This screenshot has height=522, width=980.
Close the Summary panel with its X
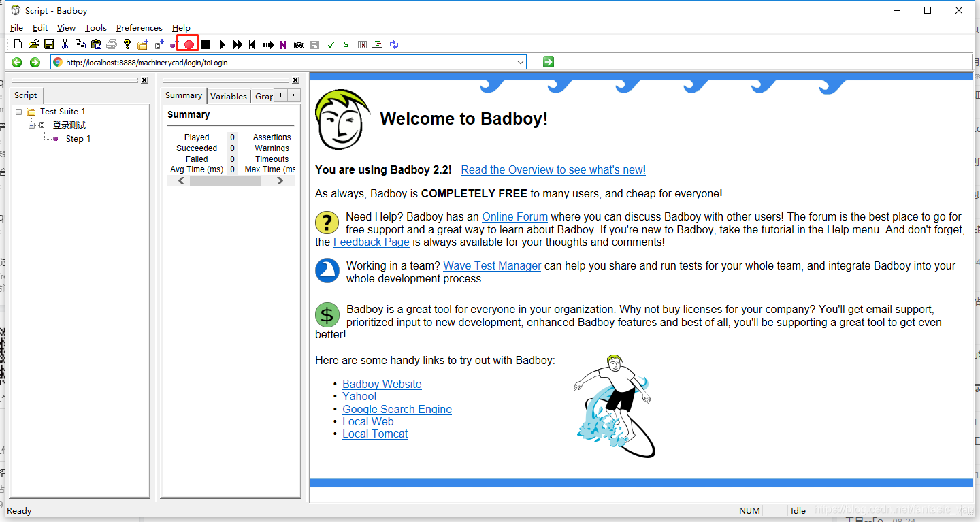pos(295,80)
